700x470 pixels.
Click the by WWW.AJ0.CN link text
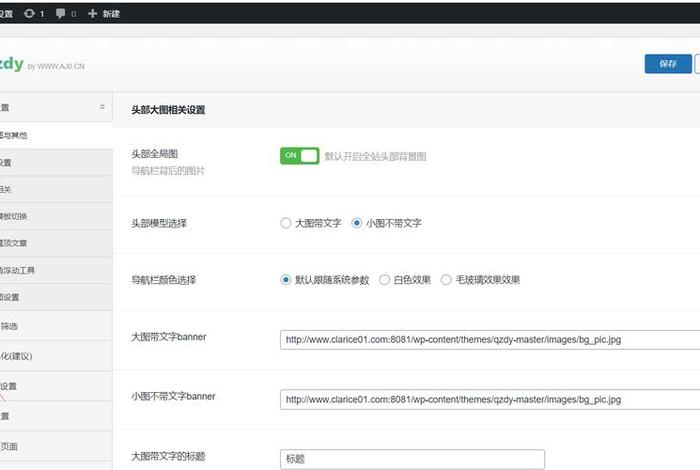tap(56, 67)
